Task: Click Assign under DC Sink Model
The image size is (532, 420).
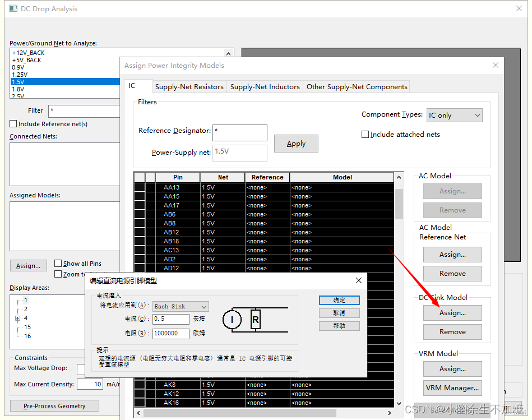Action: 452,313
